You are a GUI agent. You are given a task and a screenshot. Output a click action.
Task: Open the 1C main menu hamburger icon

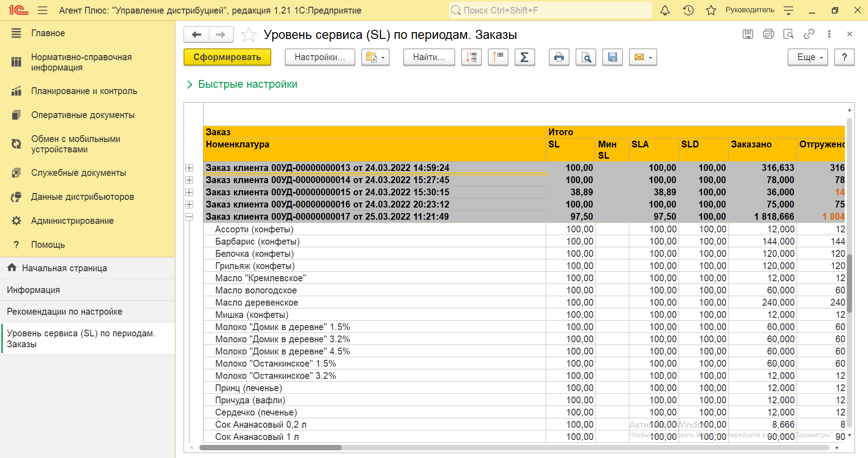[42, 10]
